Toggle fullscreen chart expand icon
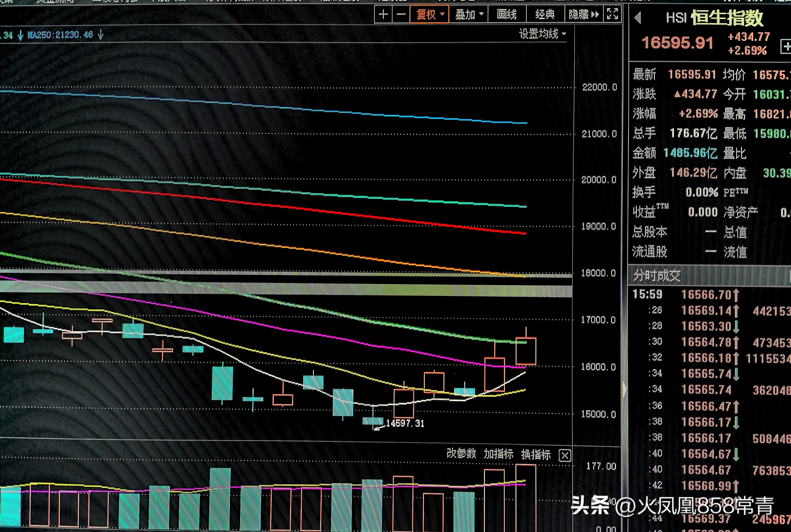This screenshot has height=532, width=791. pos(612,14)
